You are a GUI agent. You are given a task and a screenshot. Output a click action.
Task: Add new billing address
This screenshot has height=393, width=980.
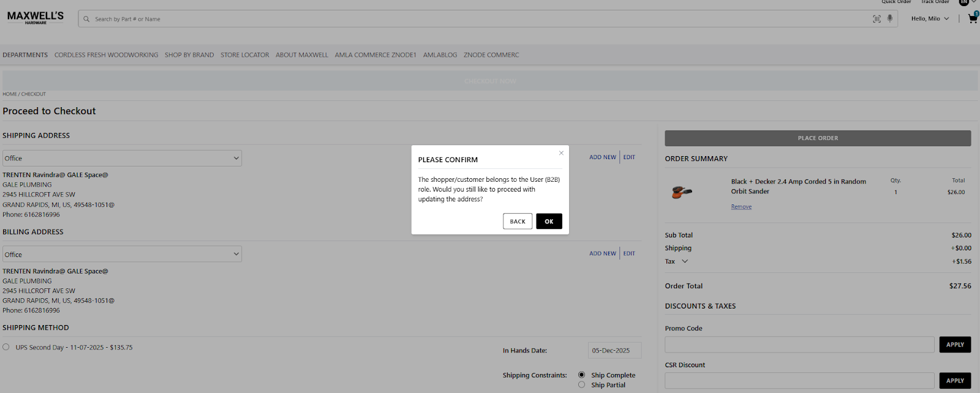[x=603, y=253]
